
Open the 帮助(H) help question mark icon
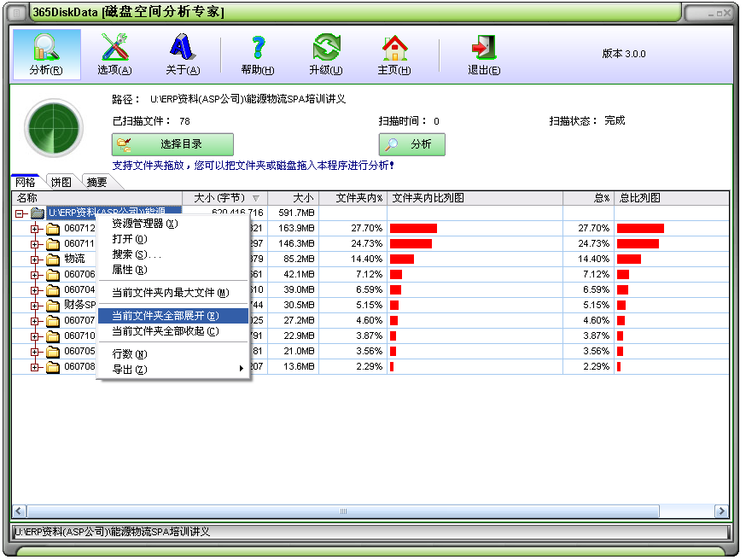click(258, 55)
